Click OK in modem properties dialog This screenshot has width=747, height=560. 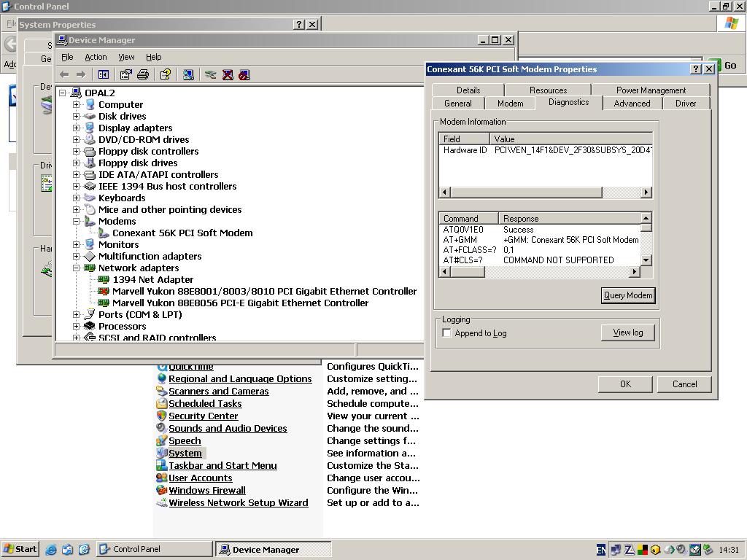click(625, 384)
